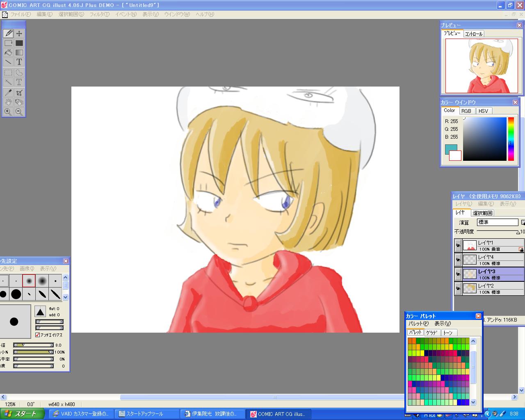
Task: Choose the medium slanted oval brush tip
Action: [42, 294]
